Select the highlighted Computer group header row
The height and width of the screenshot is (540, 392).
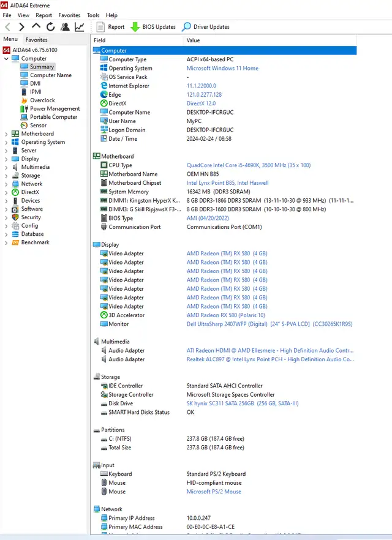pyautogui.click(x=224, y=51)
